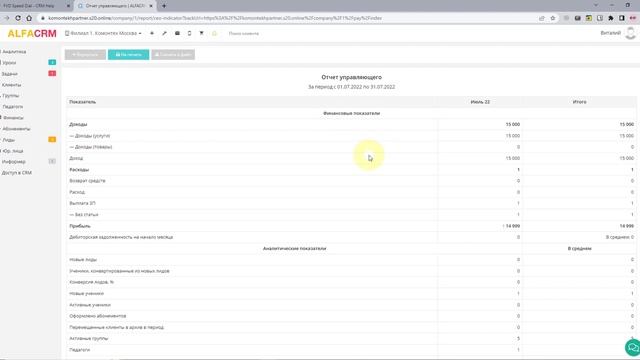The image size is (640, 360).
Task: Click the share page icon in address bar
Action: pyautogui.click(x=542, y=18)
